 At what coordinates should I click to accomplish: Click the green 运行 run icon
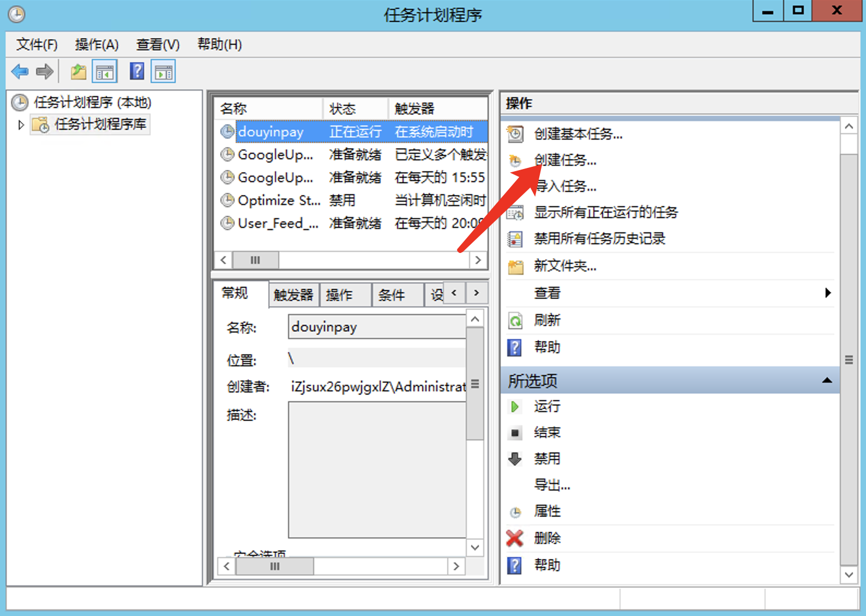click(x=514, y=406)
